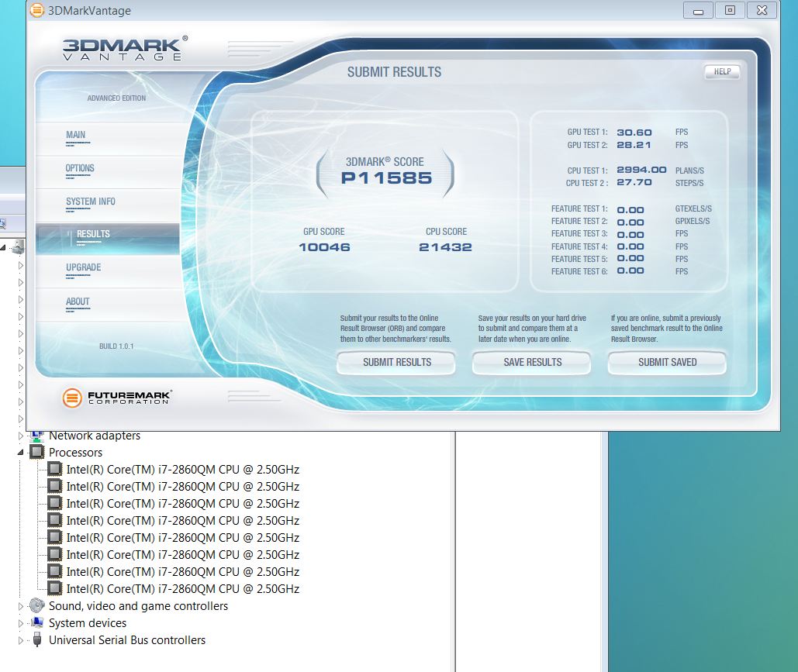Click the 3DMark score value P11585

pyautogui.click(x=386, y=178)
